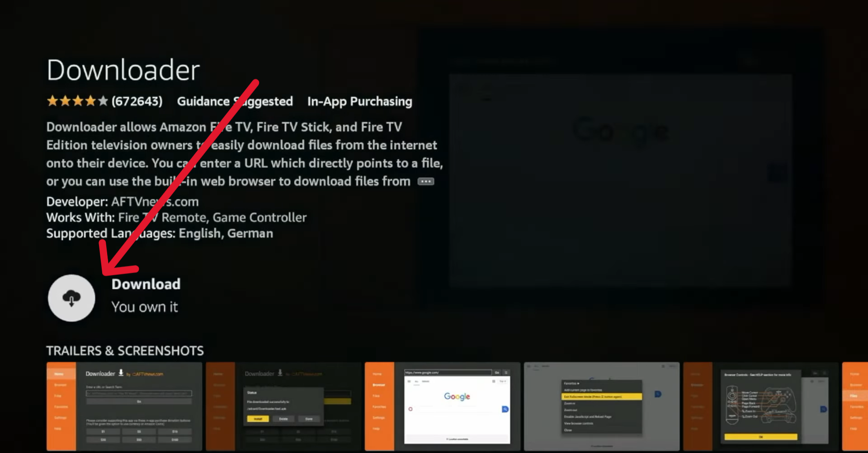Click the $10 donation button in the first screenshot
This screenshot has width=868, height=453.
[175, 432]
